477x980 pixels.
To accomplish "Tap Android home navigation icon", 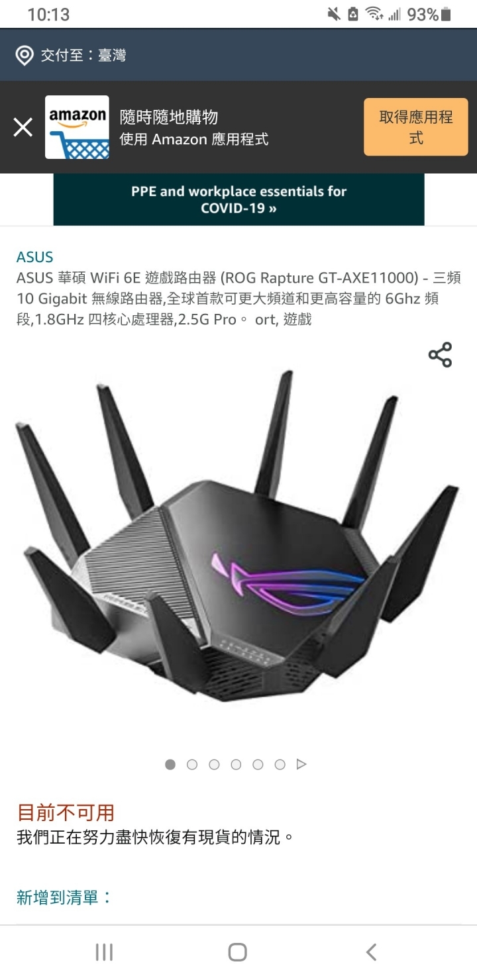I will [x=238, y=952].
